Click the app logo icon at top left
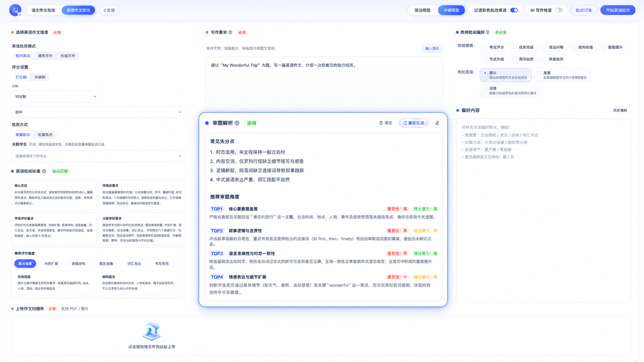Screen dimensions: 644x362 coord(15,10)
